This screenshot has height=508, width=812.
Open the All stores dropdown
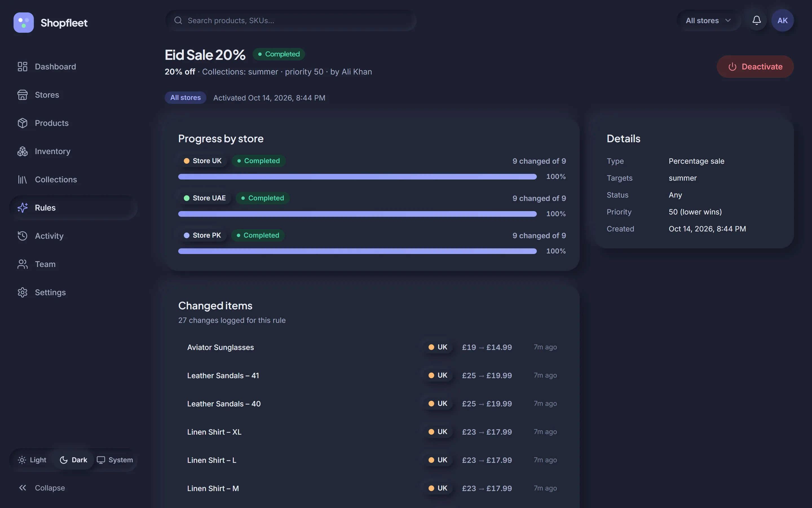pyautogui.click(x=708, y=21)
